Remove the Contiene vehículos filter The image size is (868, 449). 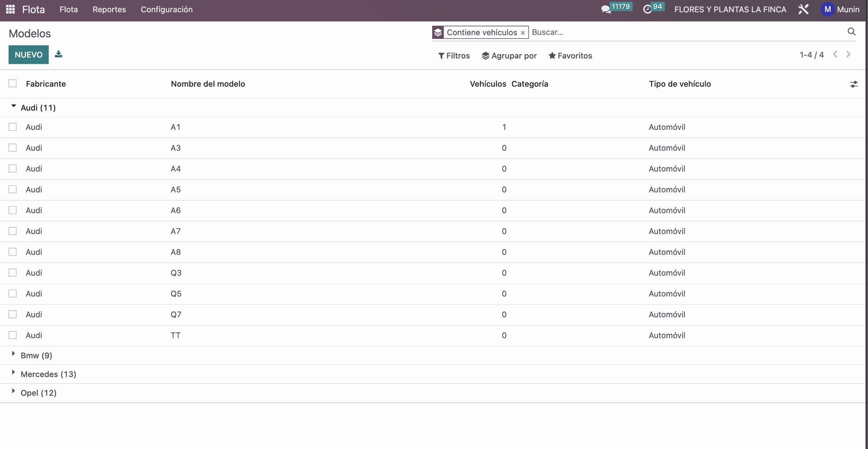(523, 33)
